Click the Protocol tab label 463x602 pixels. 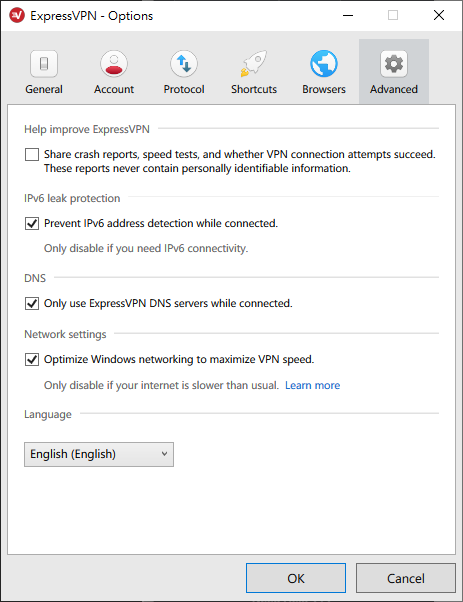[x=184, y=89]
